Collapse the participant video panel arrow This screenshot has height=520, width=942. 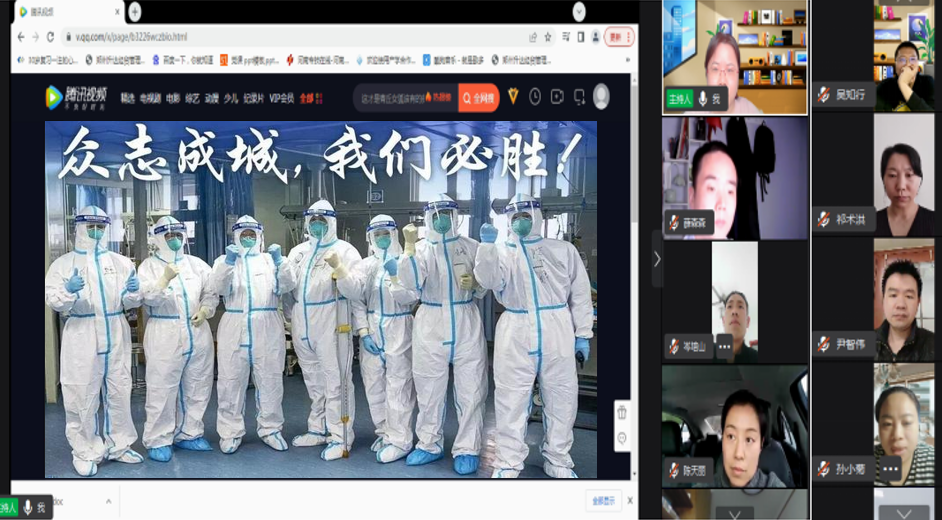(657, 259)
